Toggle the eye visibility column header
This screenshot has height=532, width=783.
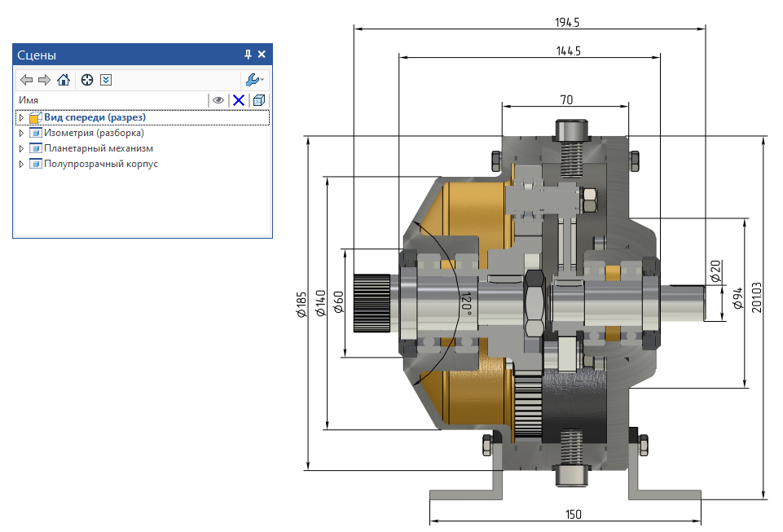pyautogui.click(x=218, y=100)
